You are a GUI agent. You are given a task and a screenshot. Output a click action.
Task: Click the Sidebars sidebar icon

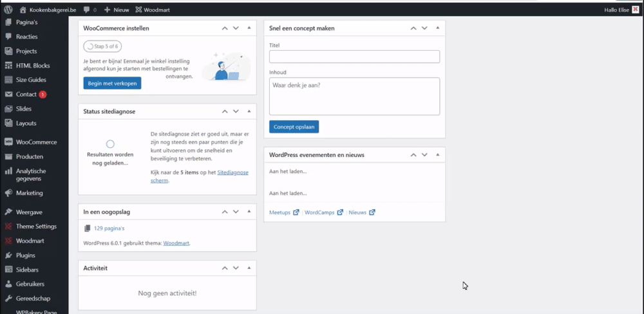tap(8, 270)
